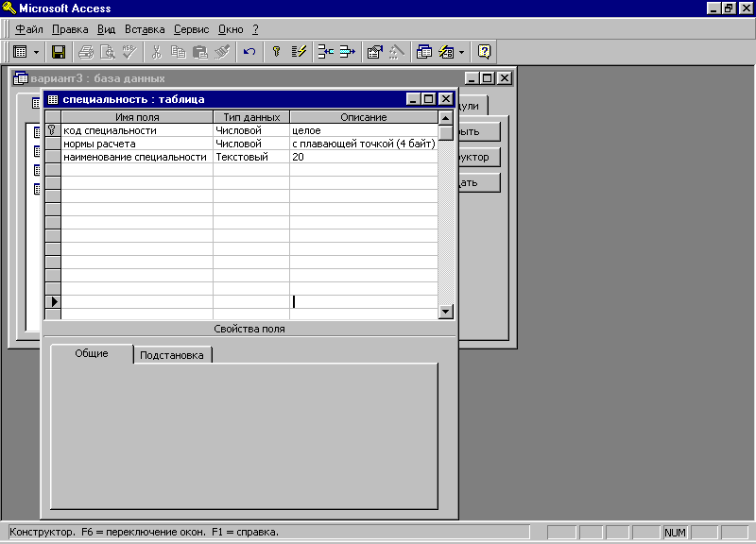Click the Insert Rows toolbar icon
The image size is (756, 544).
coord(326,52)
